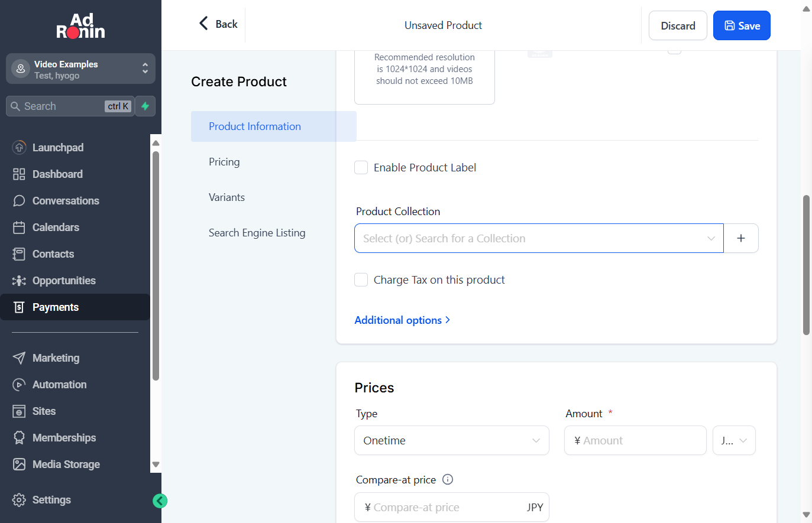
Task: Open the Conversations chat bubble icon
Action: [x=19, y=200]
